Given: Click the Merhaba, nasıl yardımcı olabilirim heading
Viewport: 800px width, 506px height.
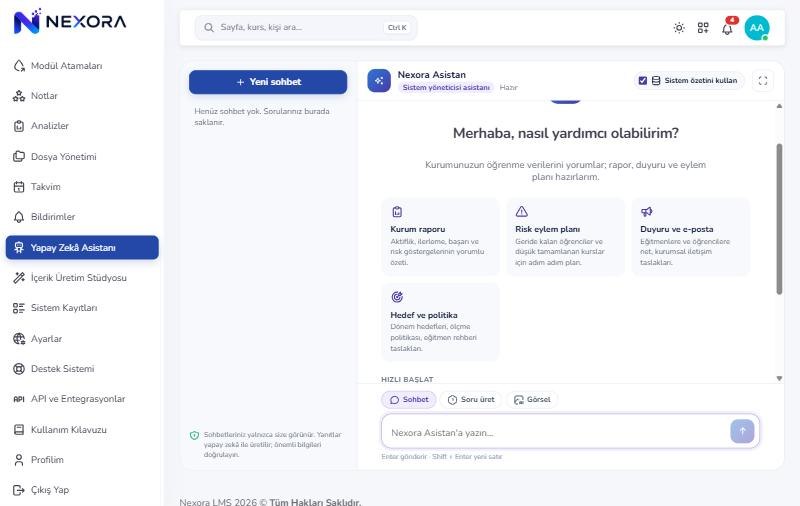Looking at the screenshot, I should click(566, 134).
